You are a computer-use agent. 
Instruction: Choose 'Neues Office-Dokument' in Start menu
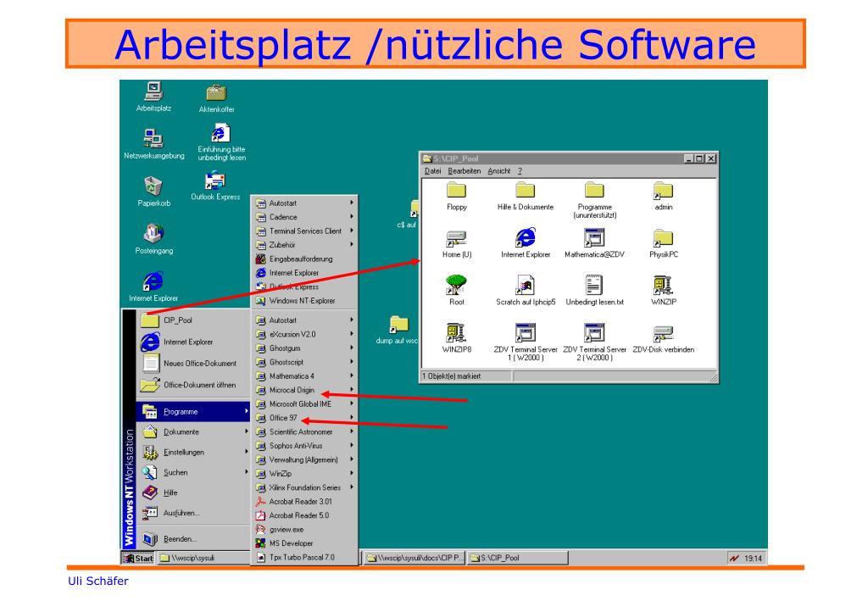point(192,363)
